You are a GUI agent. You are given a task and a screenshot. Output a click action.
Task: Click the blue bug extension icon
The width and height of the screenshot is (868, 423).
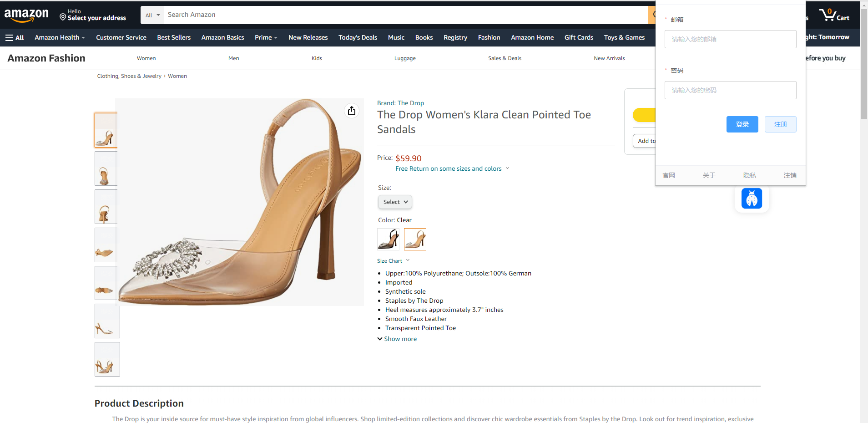(752, 199)
